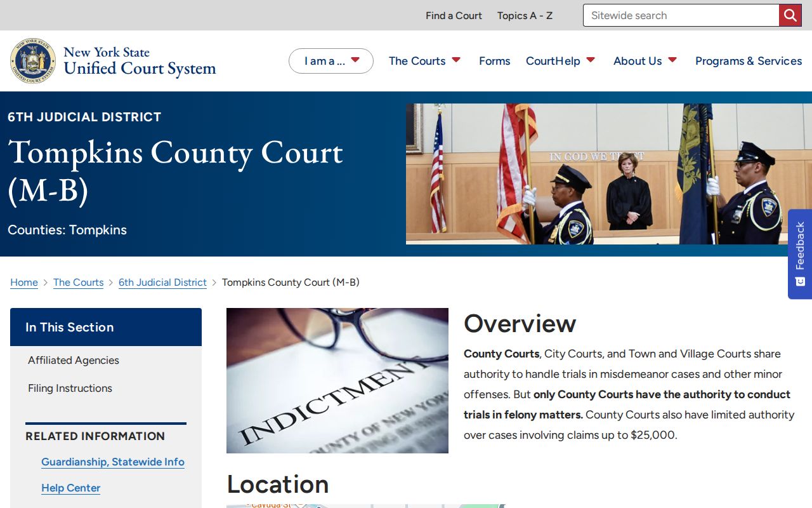Go to the Home breadcrumb link

(24, 283)
